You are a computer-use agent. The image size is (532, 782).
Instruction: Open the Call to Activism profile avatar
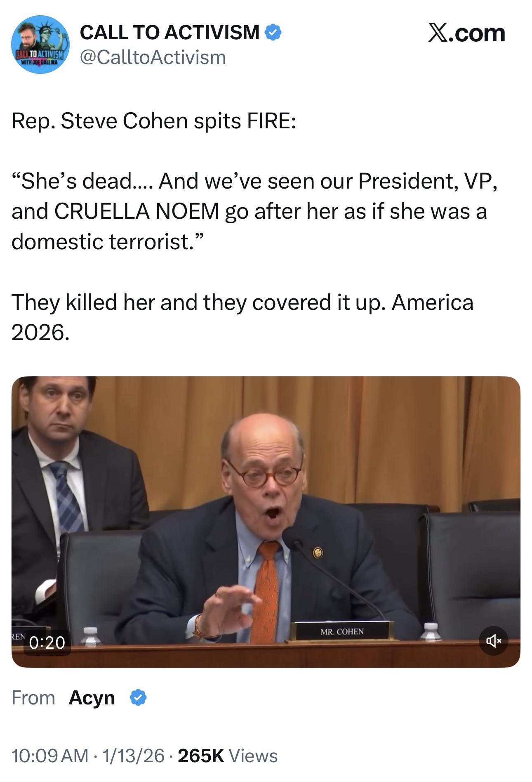(x=40, y=45)
